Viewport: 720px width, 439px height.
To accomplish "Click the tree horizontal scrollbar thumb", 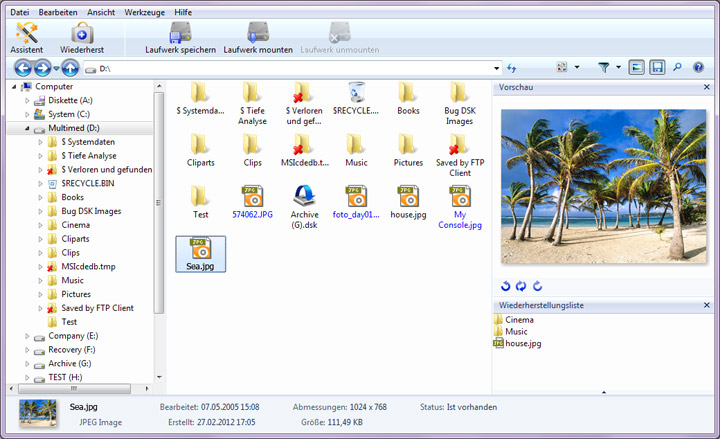I will tap(74, 389).
